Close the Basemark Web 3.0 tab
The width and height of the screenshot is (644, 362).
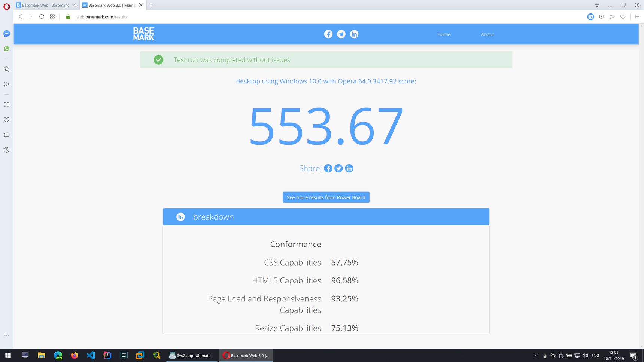coord(141,5)
